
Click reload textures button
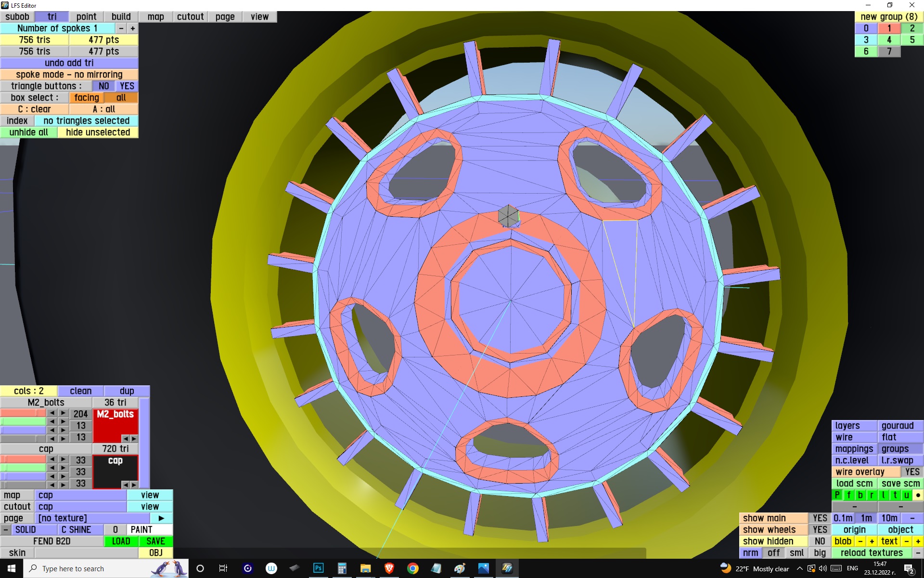[x=872, y=553]
